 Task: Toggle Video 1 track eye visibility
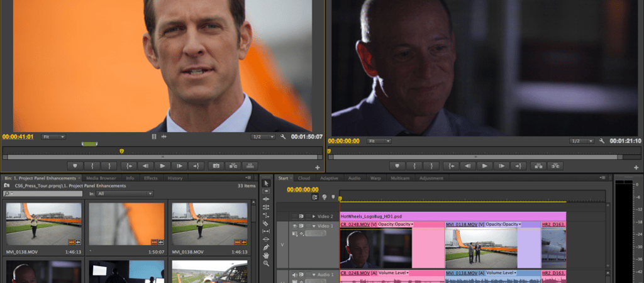(x=294, y=225)
